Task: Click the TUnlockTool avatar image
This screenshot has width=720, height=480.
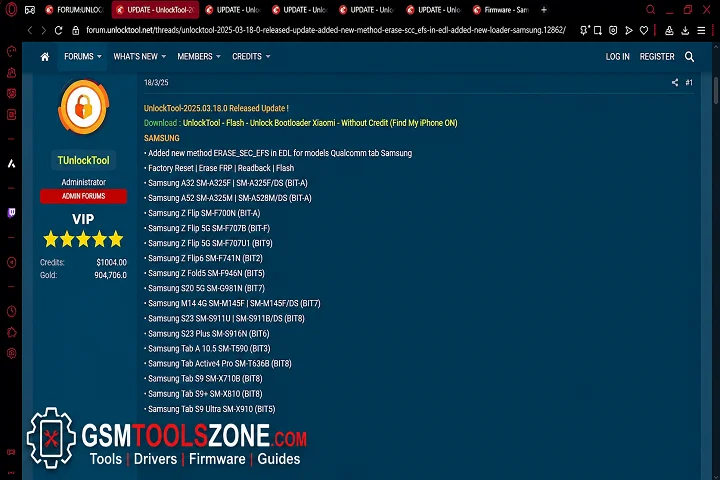Action: [x=84, y=107]
